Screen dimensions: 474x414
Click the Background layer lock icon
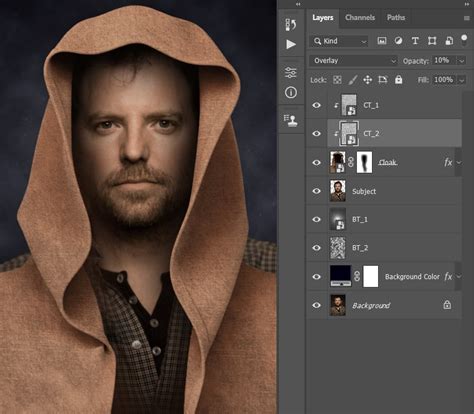(x=447, y=305)
